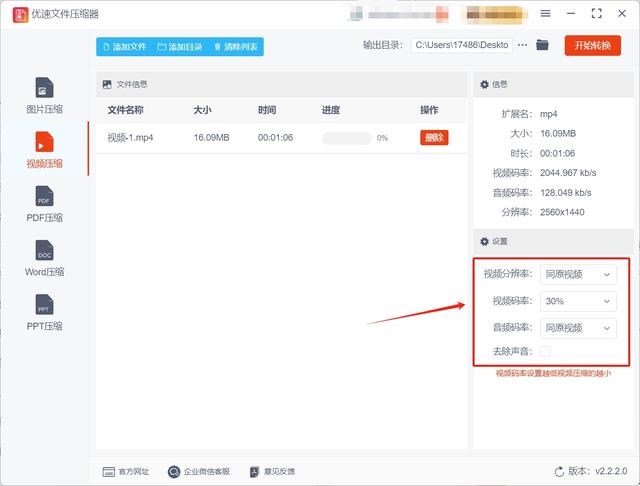The image size is (640, 486).
Task: Click the 文件名称 column header
Action: (x=125, y=110)
